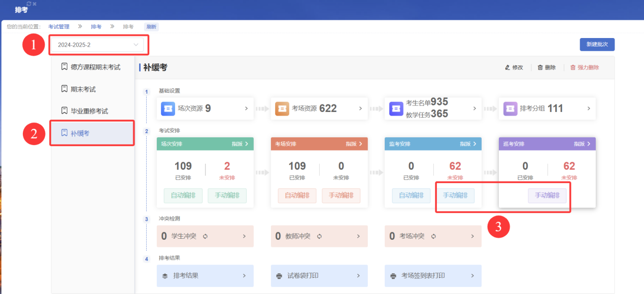The image size is (644, 294).
Task: Click the purple 排考分组 card icon
Action: pyautogui.click(x=510, y=108)
